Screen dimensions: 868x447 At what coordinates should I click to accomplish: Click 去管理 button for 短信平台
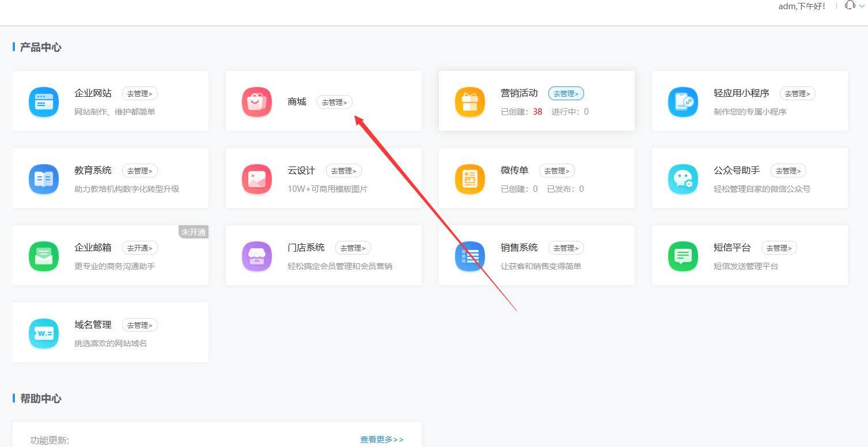pyautogui.click(x=779, y=248)
